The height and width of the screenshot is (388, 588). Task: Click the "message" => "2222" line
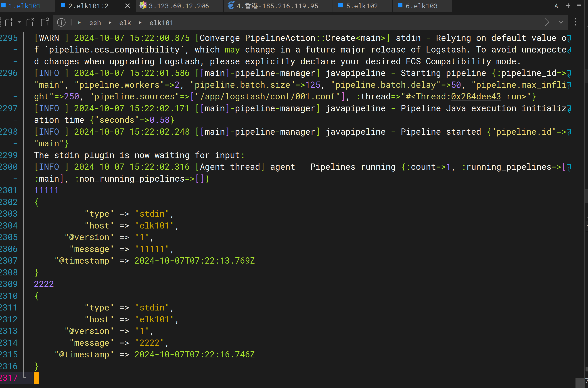pos(119,343)
